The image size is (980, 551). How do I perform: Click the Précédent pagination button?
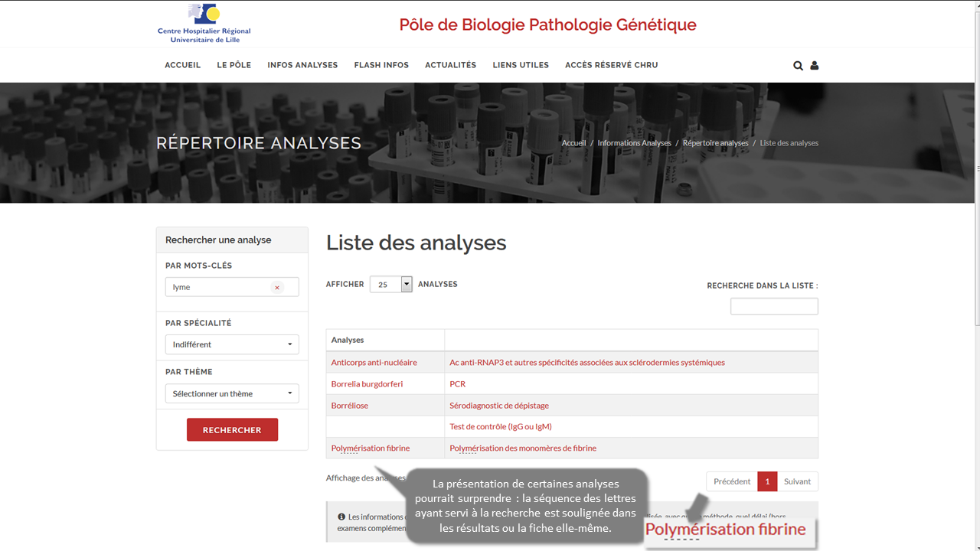click(731, 481)
